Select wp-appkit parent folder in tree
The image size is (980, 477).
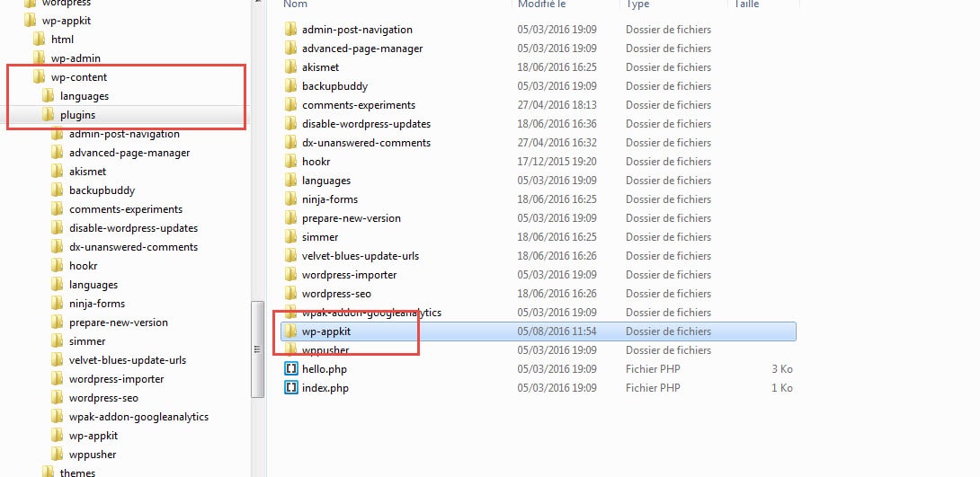tap(67, 21)
